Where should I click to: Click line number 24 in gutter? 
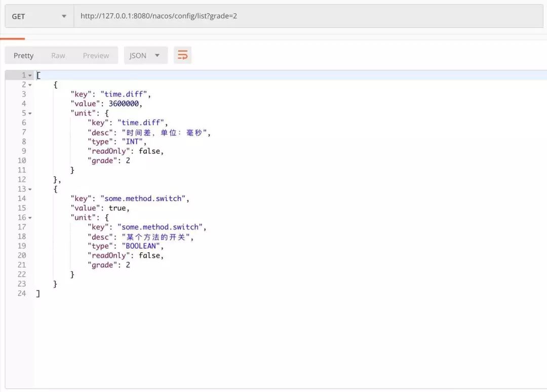22,293
